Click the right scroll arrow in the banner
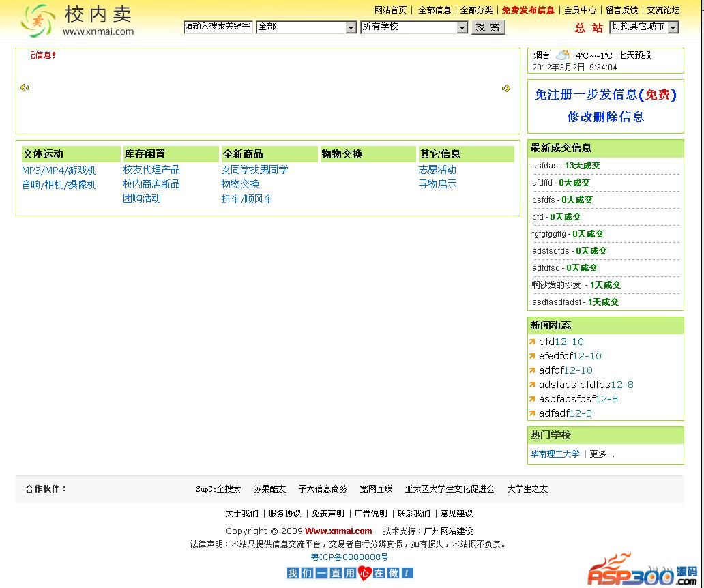Screen dimensions: 704x588 (505, 88)
